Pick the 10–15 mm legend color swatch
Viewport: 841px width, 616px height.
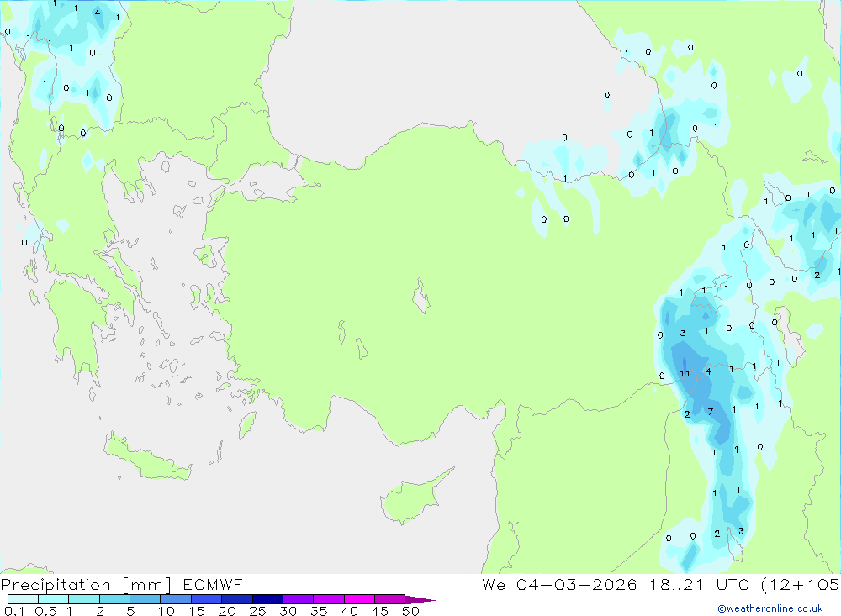click(176, 599)
